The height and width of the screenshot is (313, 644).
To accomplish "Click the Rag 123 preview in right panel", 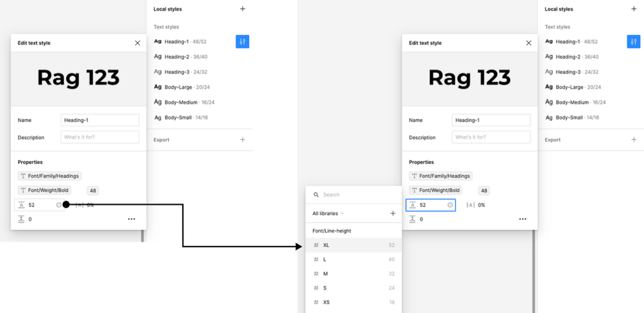I will coord(469,78).
